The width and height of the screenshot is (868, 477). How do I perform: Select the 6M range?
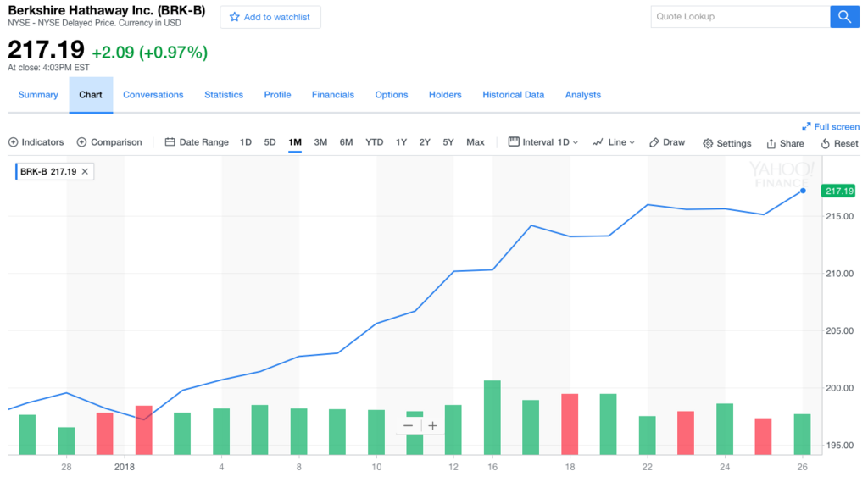(346, 142)
